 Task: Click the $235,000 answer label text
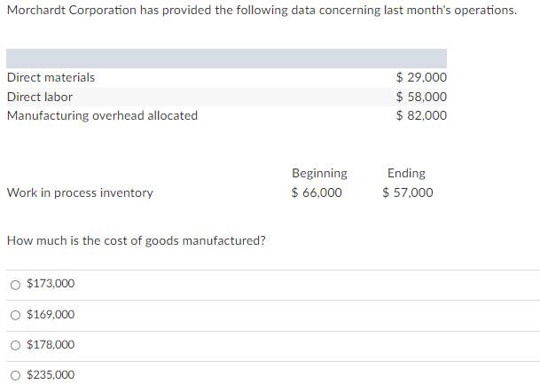coord(51,375)
